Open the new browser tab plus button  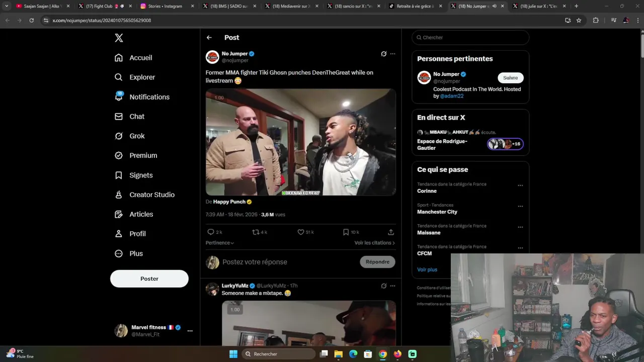point(576,6)
